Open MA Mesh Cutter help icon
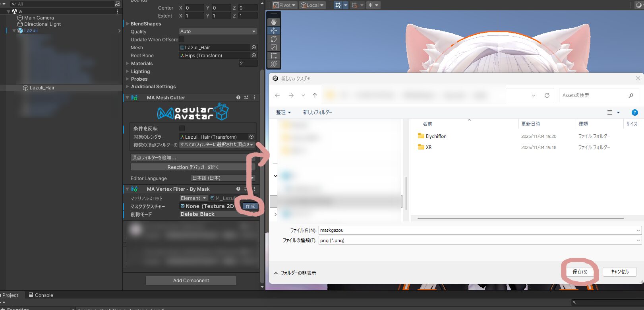This screenshot has height=310, width=644. (x=238, y=97)
